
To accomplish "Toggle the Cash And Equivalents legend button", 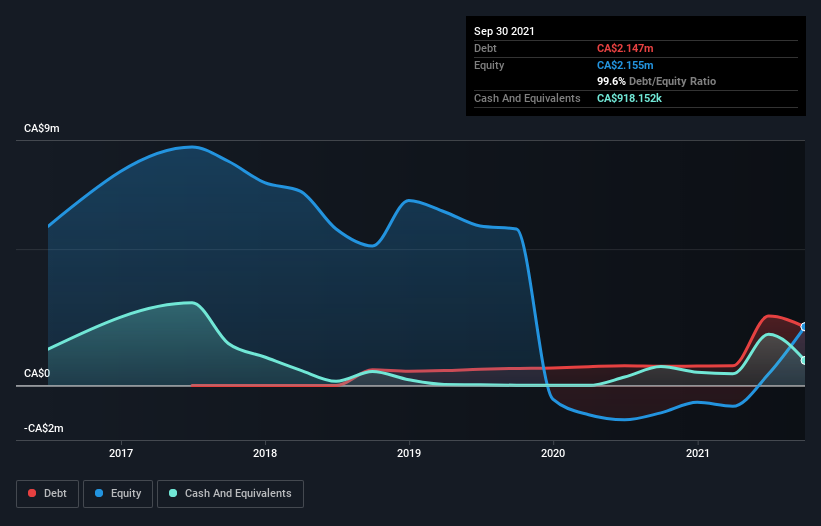I will [230, 494].
